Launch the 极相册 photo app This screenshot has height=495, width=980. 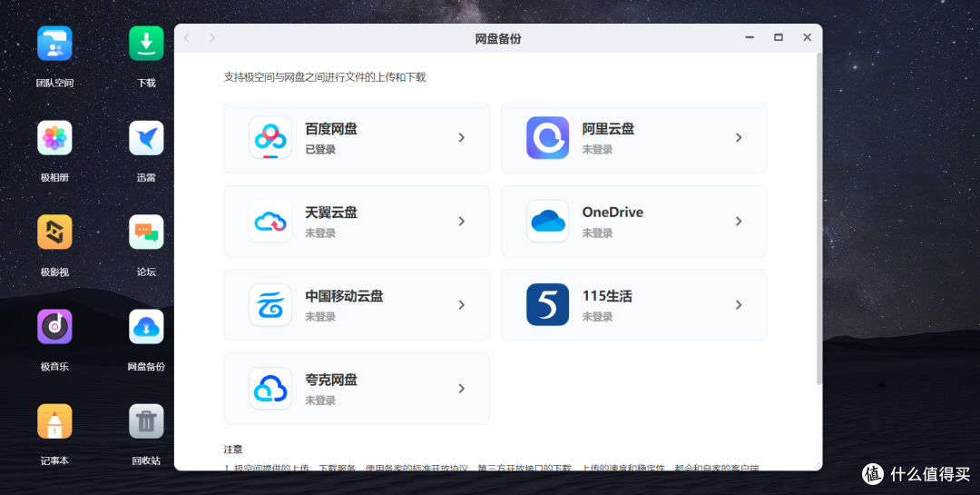(x=54, y=138)
